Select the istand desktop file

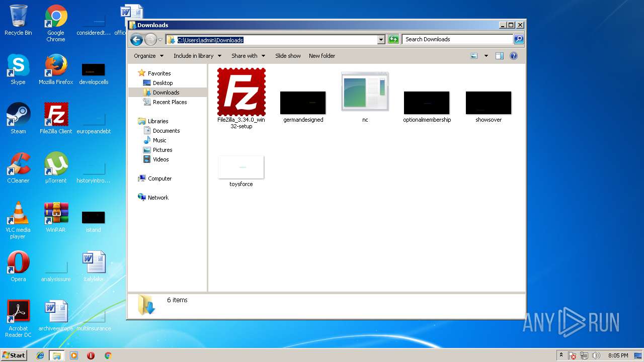(x=94, y=221)
